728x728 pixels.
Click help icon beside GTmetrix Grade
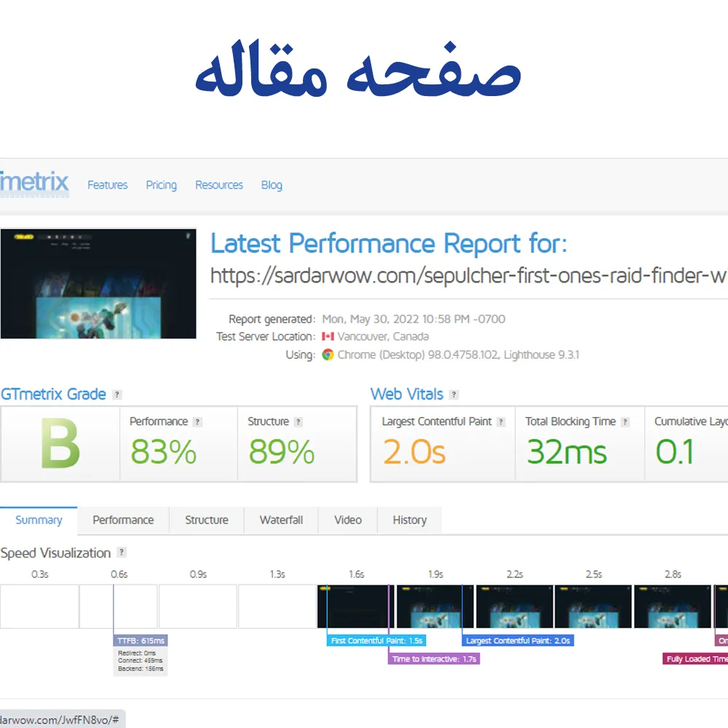117,395
